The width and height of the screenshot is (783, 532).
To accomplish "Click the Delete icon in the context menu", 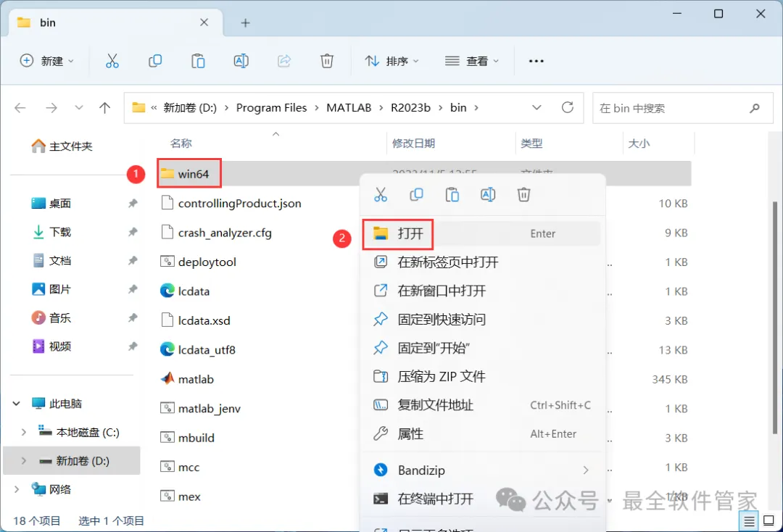I will point(524,195).
